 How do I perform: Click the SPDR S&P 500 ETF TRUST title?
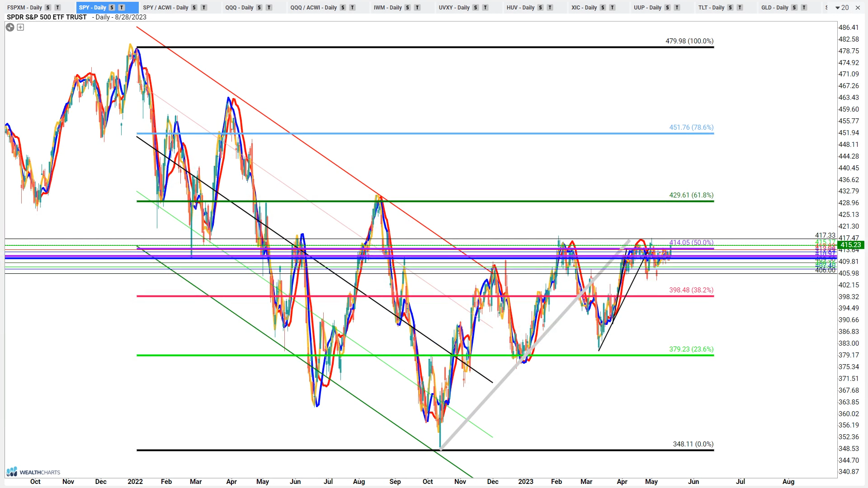[x=47, y=17]
